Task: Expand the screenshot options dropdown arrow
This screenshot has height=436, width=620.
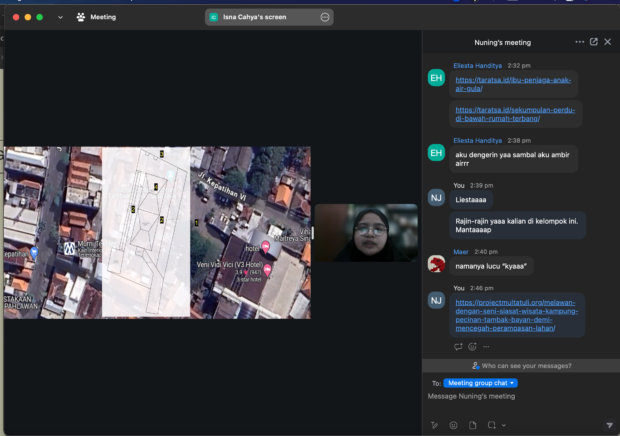Action: coord(502,425)
